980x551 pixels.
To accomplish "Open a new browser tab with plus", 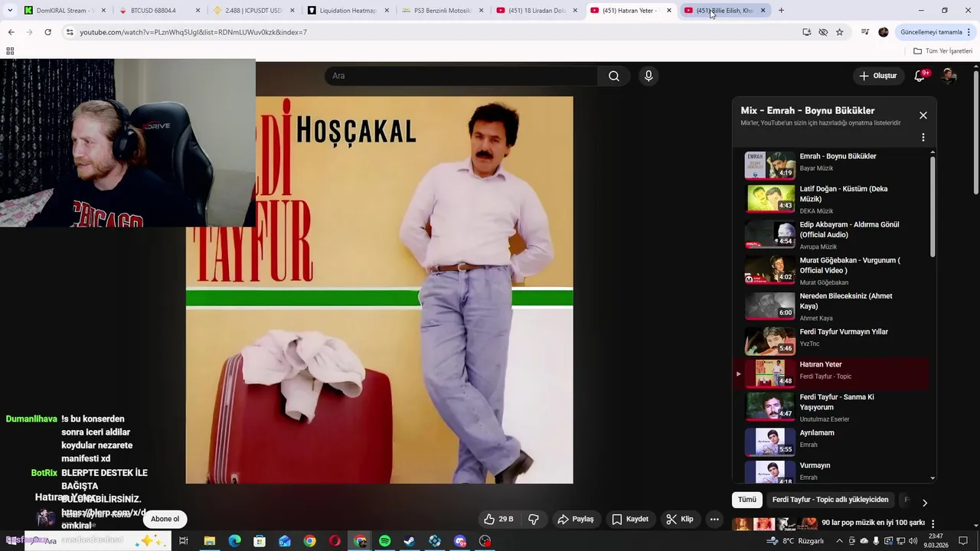I will coord(781,11).
